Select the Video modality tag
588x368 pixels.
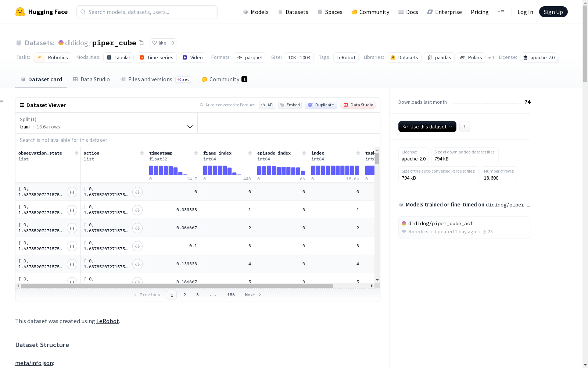pos(193,57)
